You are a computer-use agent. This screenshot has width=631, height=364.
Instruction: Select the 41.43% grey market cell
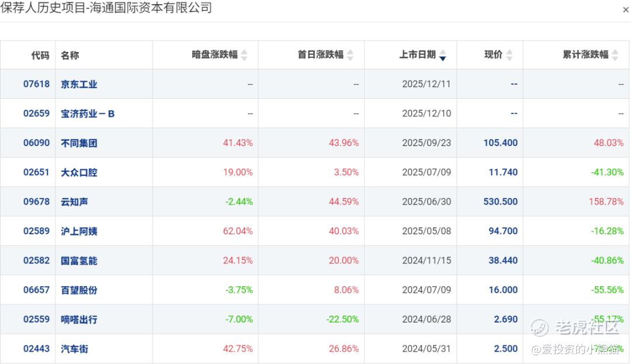(x=238, y=143)
